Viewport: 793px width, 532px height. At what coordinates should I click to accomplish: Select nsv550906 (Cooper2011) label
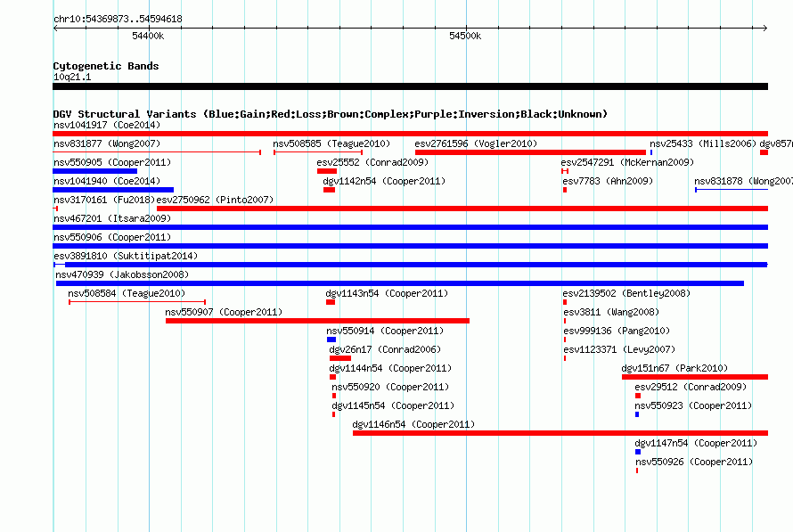point(112,237)
